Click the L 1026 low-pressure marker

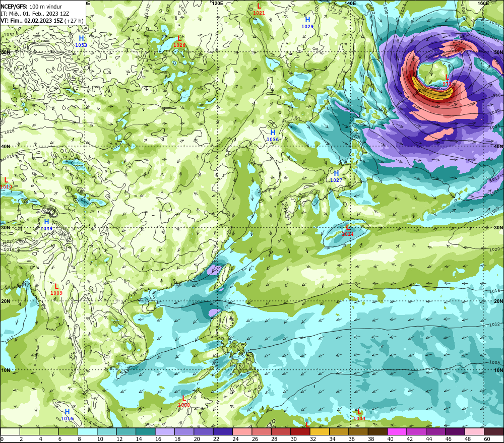[x=179, y=41]
